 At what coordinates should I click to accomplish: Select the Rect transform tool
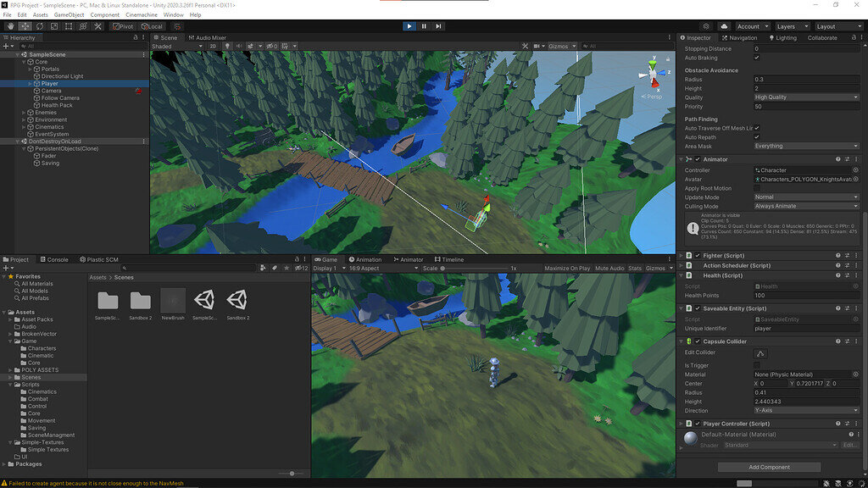(x=68, y=26)
